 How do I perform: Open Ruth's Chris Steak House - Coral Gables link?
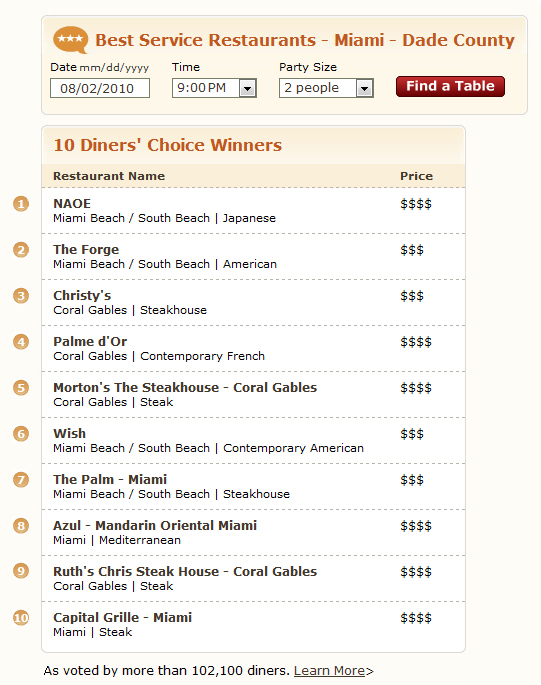pyautogui.click(x=185, y=571)
